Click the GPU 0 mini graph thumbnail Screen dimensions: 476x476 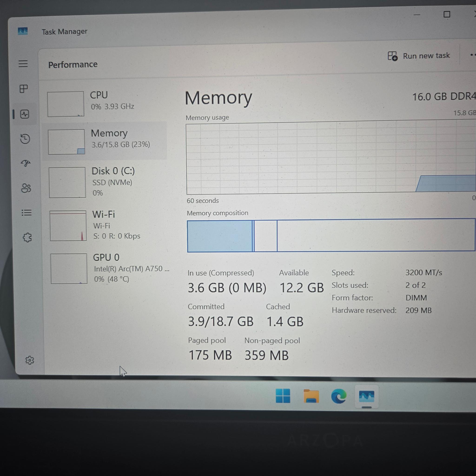point(69,268)
